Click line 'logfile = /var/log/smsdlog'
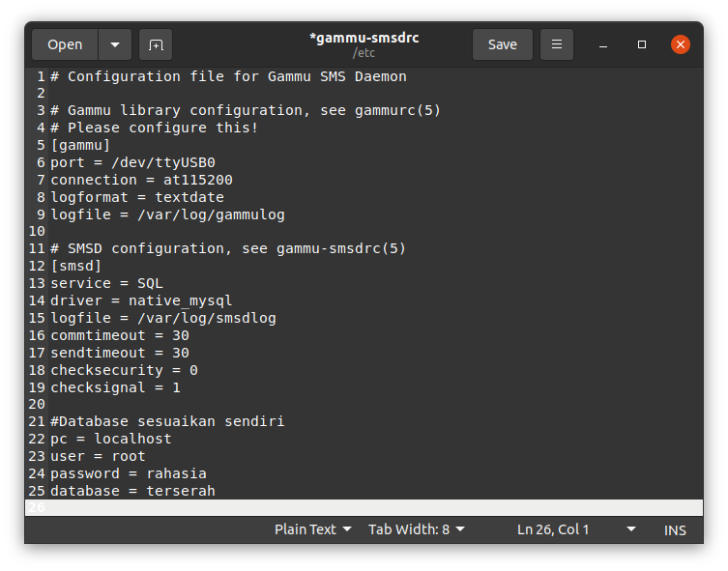This screenshot has width=728, height=571. 163,318
